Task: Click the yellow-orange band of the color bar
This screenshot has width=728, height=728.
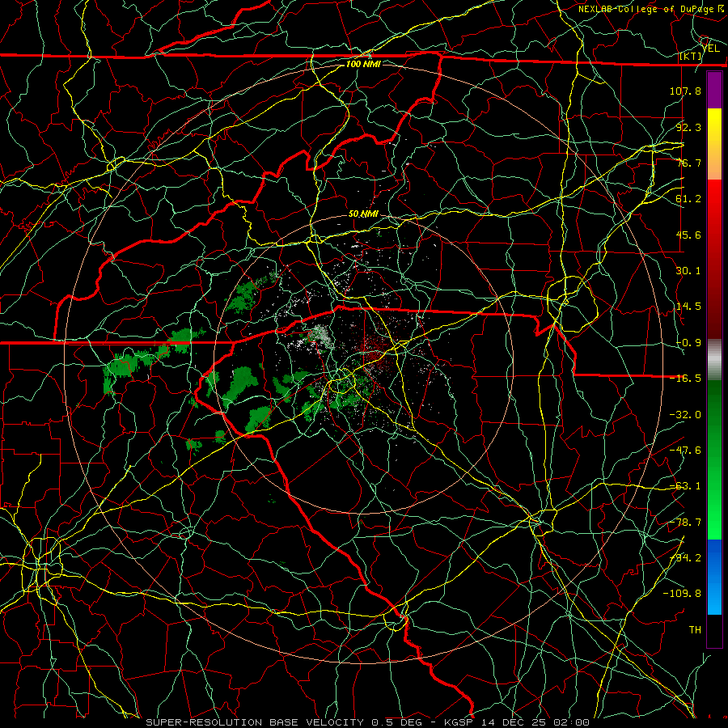Action: click(714, 144)
